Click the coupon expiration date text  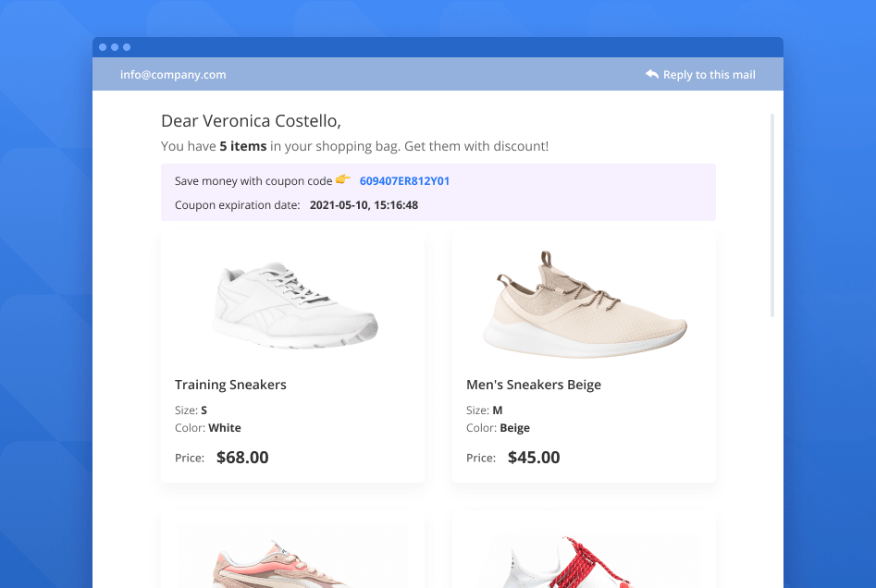click(x=364, y=205)
